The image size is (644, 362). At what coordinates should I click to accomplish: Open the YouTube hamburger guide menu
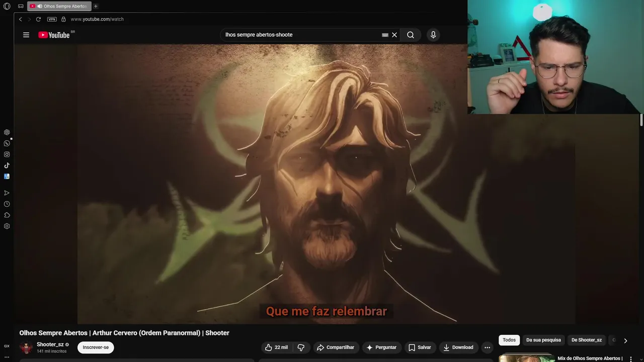coord(26,35)
